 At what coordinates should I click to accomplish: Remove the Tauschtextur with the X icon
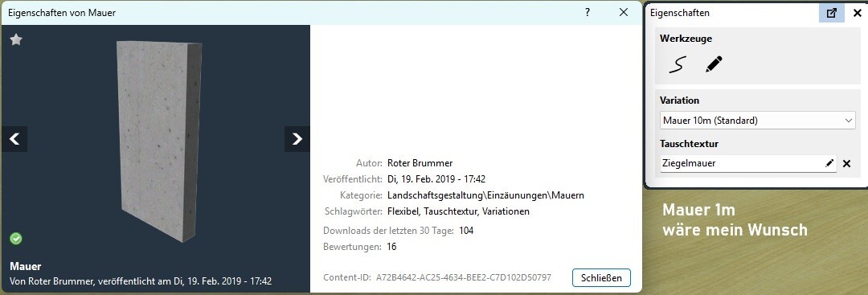pyautogui.click(x=846, y=163)
